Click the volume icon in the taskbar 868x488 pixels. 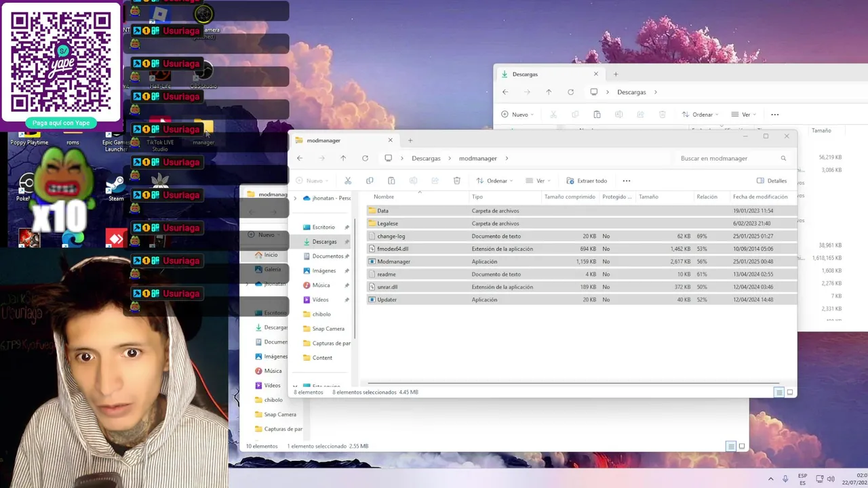pos(831,479)
